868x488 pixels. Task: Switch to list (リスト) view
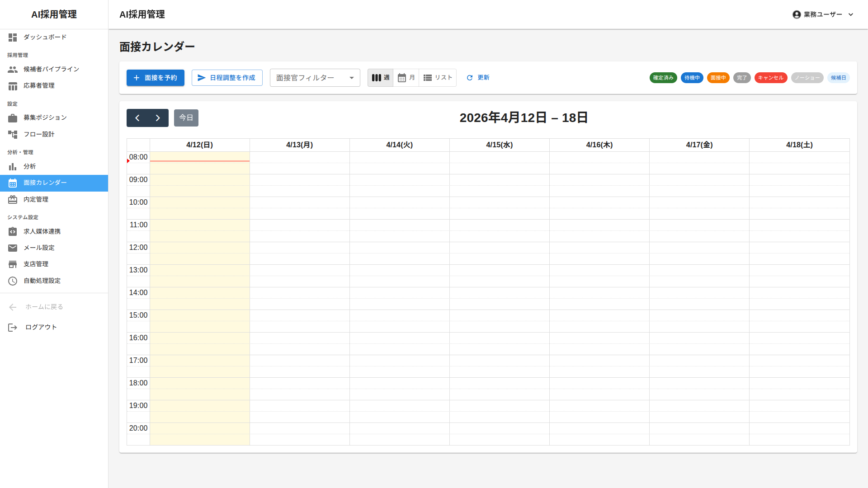tap(438, 78)
